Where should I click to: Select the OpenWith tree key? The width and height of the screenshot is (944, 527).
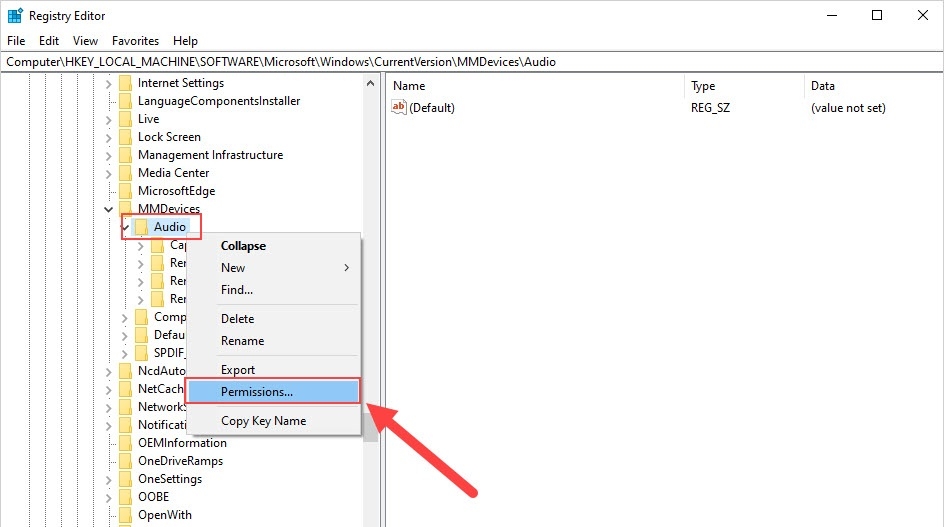165,516
